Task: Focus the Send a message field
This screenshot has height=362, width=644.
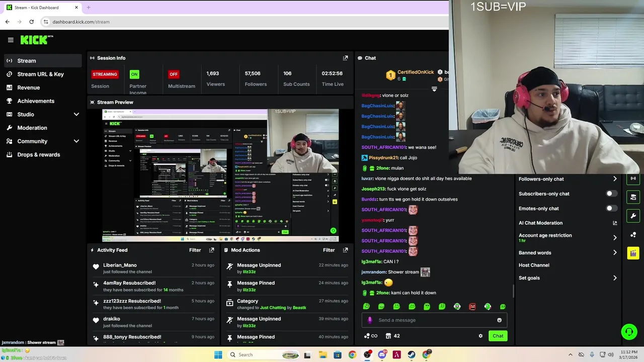Action: pyautogui.click(x=434, y=320)
